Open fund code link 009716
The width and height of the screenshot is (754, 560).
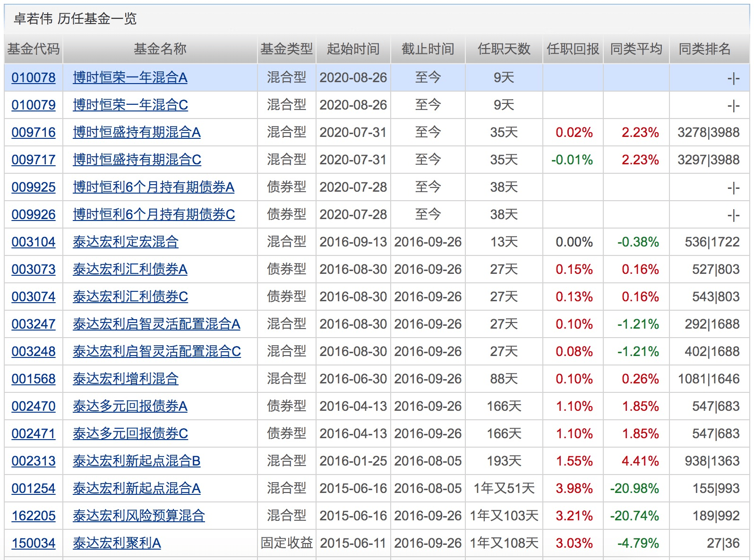click(34, 132)
